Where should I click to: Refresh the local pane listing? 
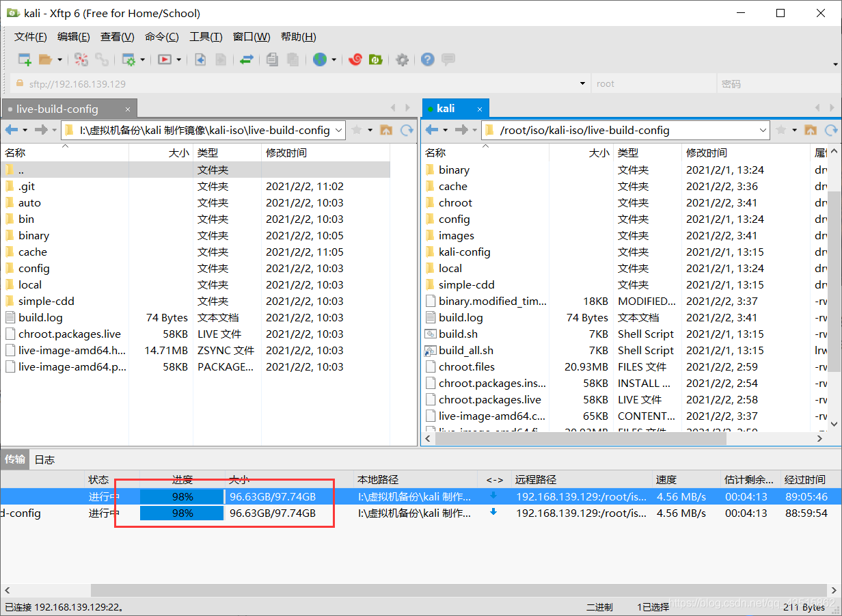coord(407,130)
